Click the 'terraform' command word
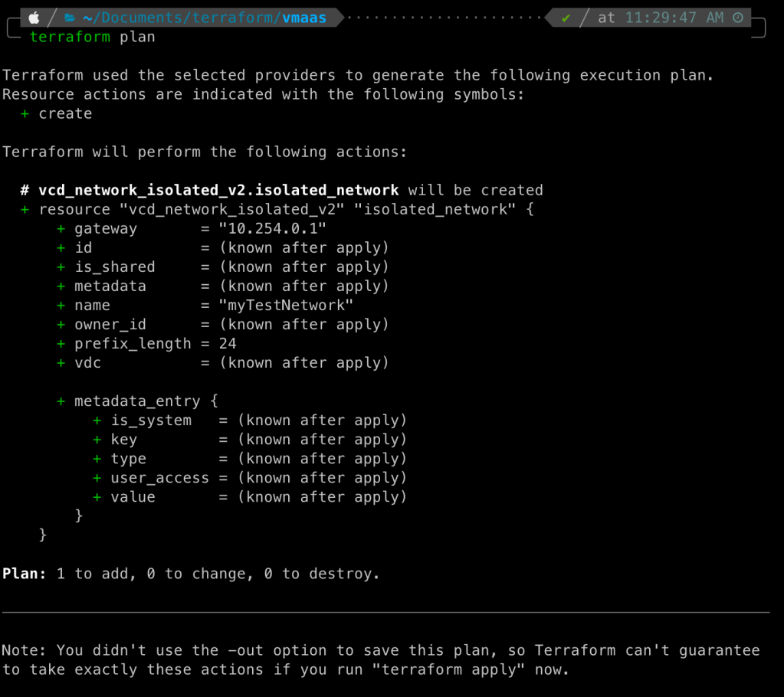784x697 pixels. 71,37
